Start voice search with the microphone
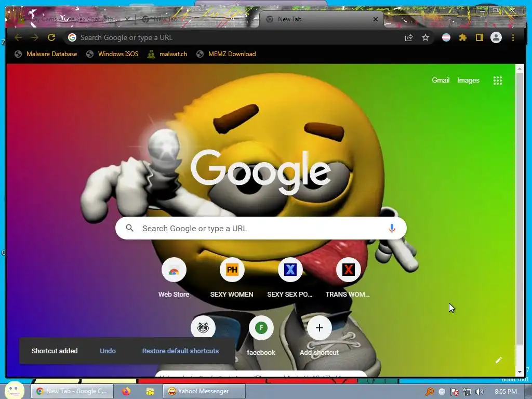Screen dimensions: 532x399 point(392,229)
